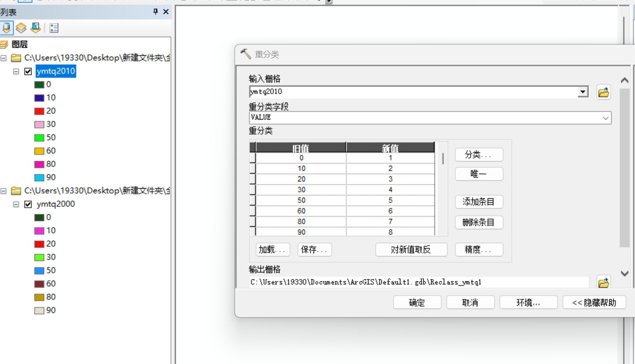The width and height of the screenshot is (635, 364).
Task: Click magenta swatch 10 under ymtq2000
Action: pos(39,231)
